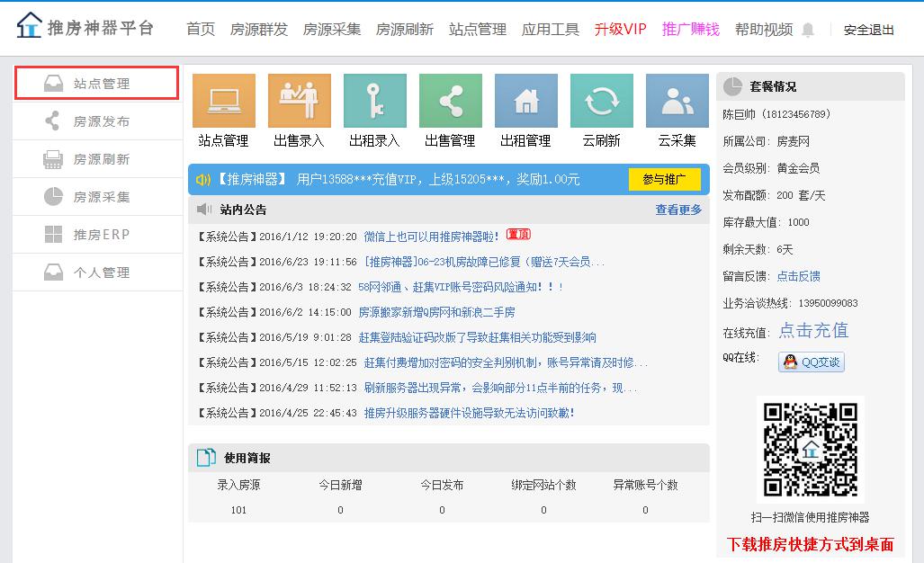Click the 所属公司 房麦网 text

coord(766,141)
